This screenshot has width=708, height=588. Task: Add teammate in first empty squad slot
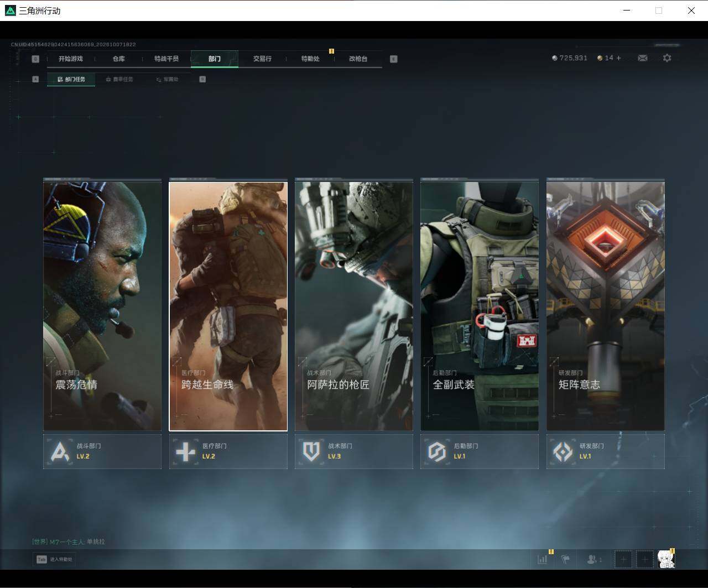623,559
